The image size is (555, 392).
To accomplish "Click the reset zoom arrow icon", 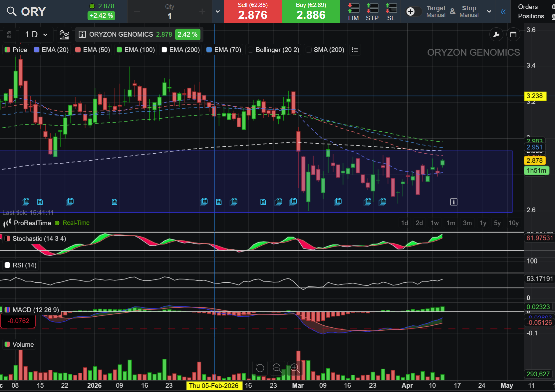I will pos(260,368).
